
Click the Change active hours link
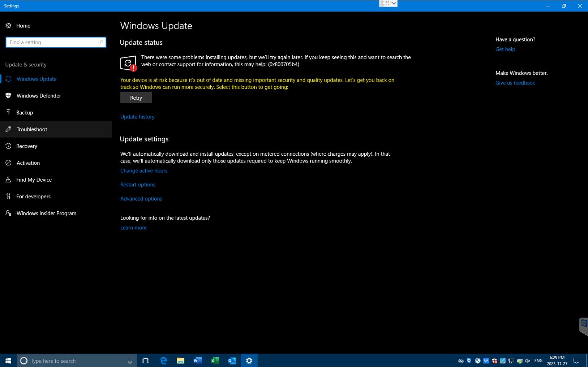[x=144, y=170]
